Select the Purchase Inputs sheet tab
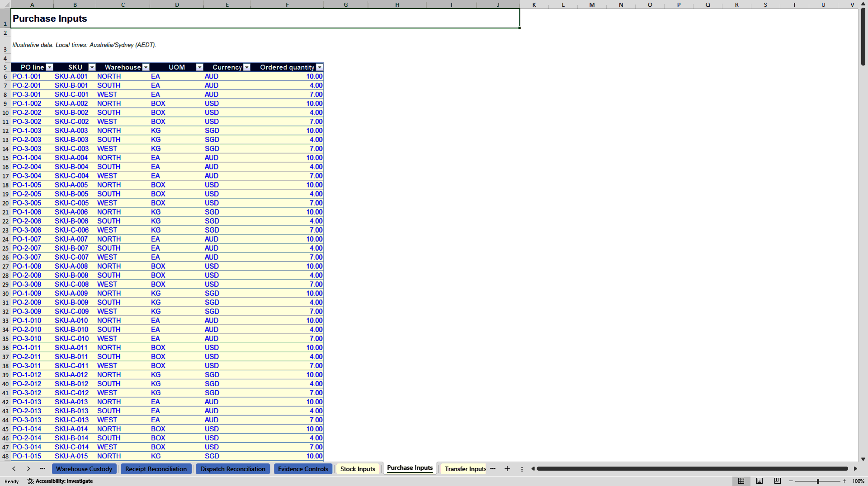The width and height of the screenshot is (868, 486). point(410,468)
